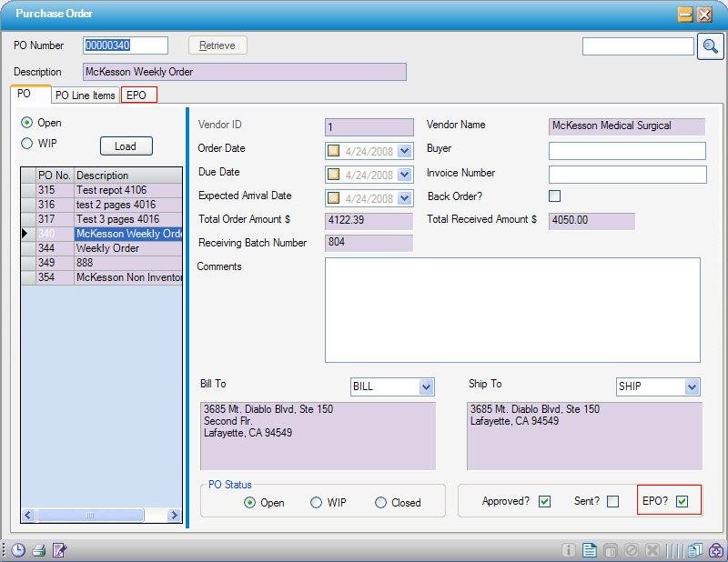Screen dimensions: 728x562
Task: Select the edit document icon in bottom toolbar
Action: [x=58, y=550]
